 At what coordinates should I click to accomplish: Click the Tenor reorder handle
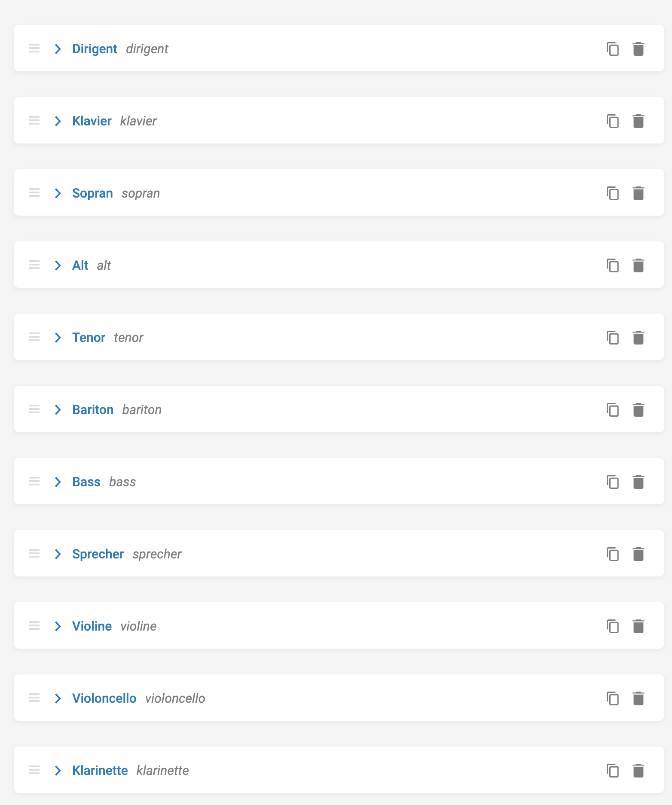tap(34, 337)
